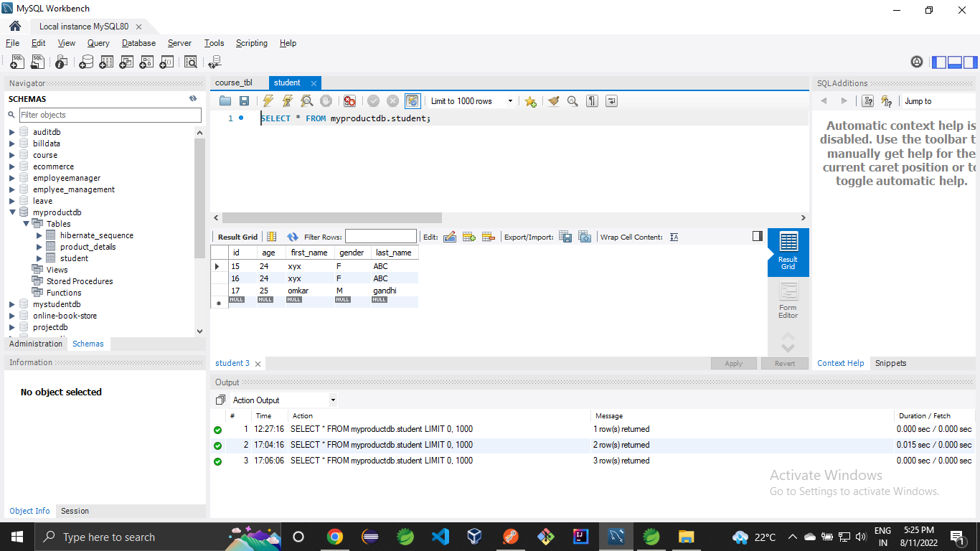Open the Database menu
This screenshot has height=551, width=980.
138,43
